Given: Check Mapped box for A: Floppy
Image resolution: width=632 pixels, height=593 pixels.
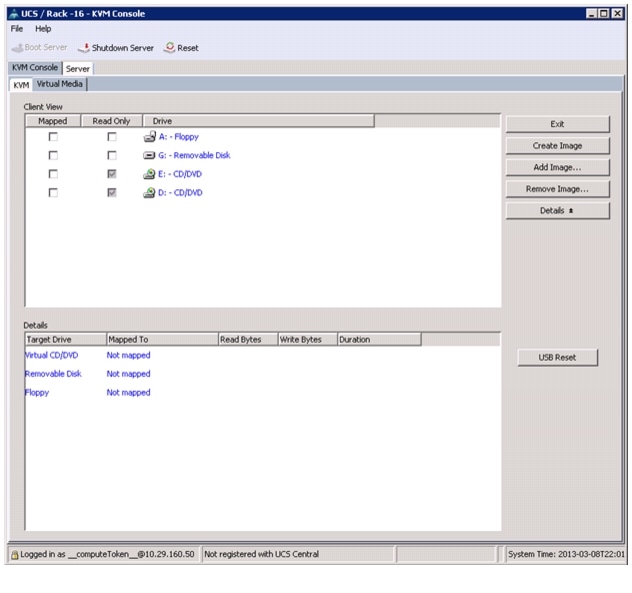Looking at the screenshot, I should pos(53,137).
